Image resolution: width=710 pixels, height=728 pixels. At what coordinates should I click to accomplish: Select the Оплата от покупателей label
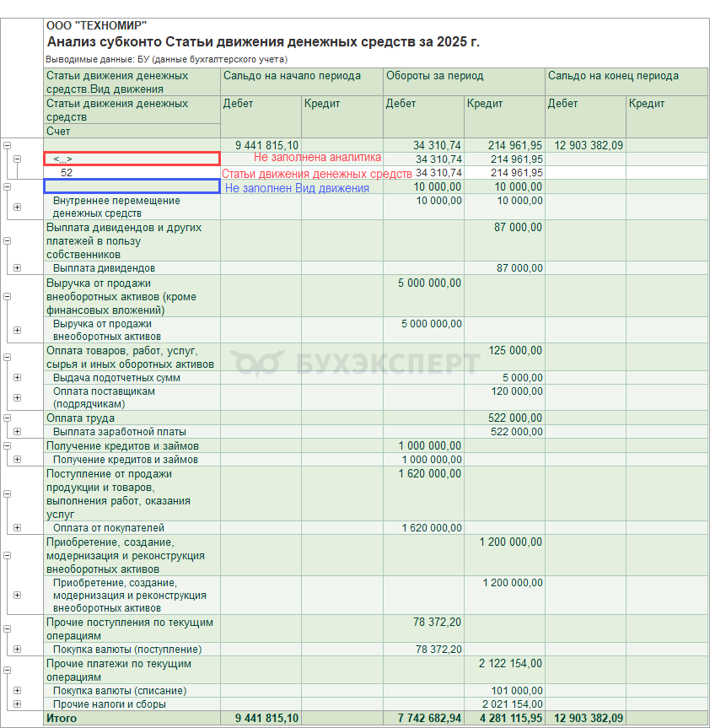[109, 527]
